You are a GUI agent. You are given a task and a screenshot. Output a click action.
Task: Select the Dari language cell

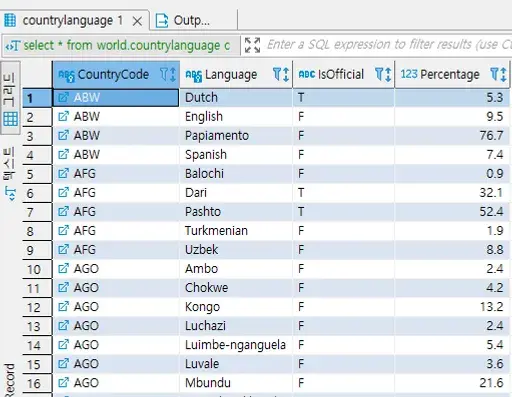click(x=236, y=192)
